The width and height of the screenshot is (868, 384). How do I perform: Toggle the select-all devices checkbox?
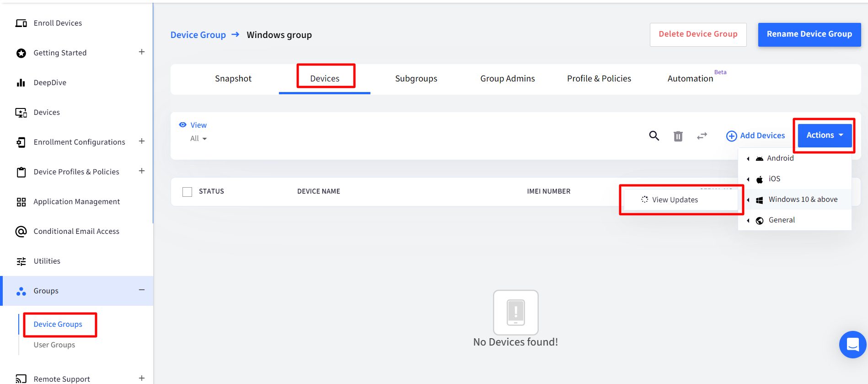187,192
